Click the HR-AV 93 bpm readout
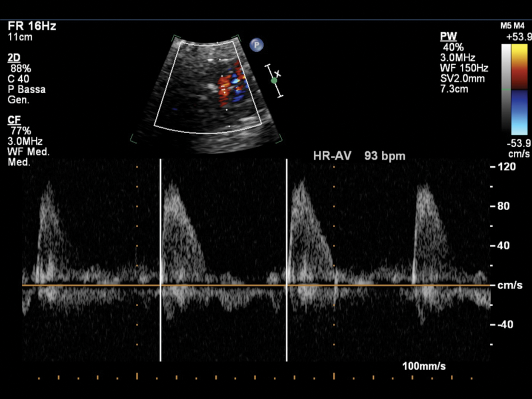 (359, 156)
